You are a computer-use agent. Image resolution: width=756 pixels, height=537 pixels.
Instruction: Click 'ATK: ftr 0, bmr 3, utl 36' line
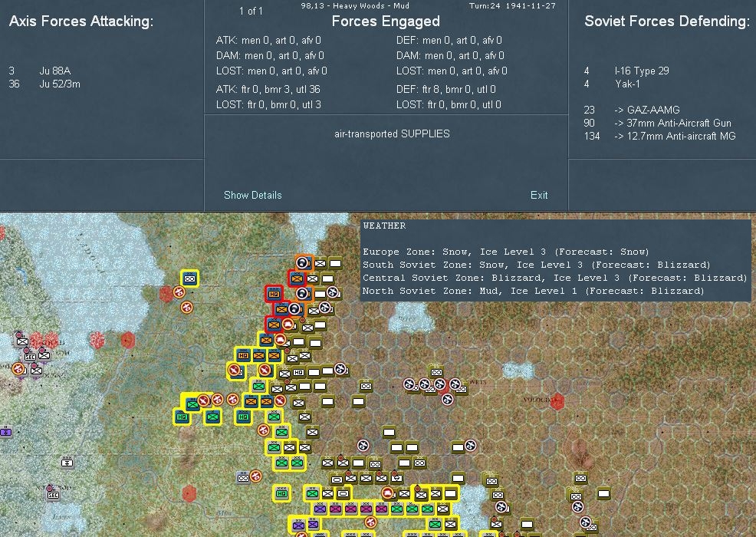(x=268, y=89)
